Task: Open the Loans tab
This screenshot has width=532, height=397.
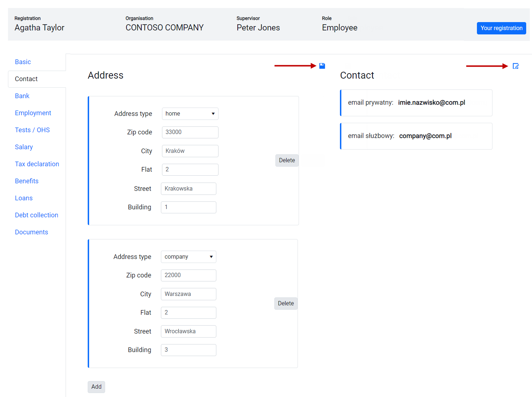Action: point(24,198)
